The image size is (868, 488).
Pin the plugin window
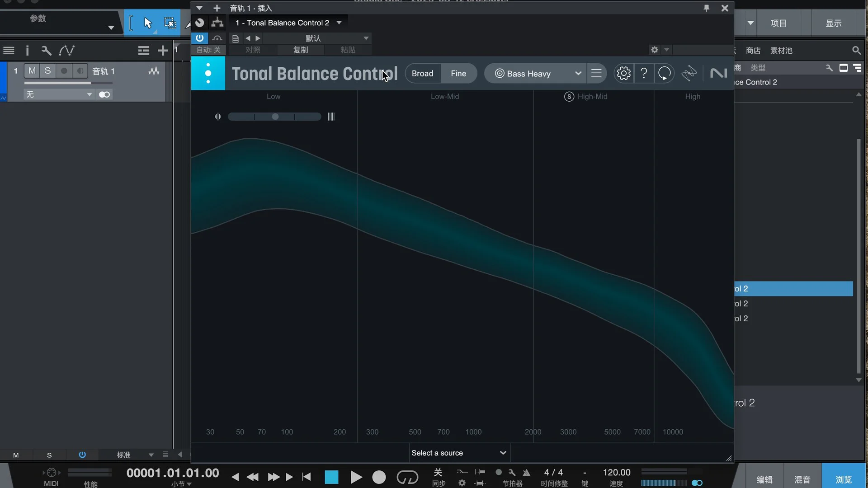tap(706, 8)
